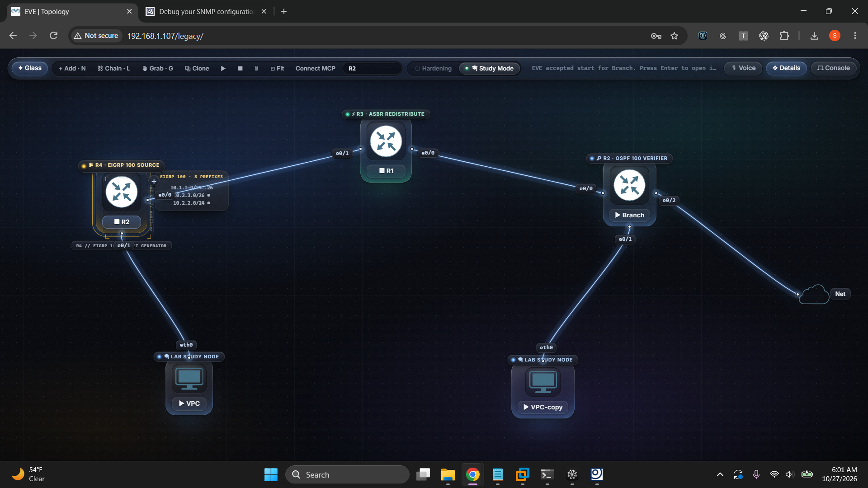This screenshot has width=868, height=488.
Task: Click the R4 · EIGRP 100 SOURCE badge
Action: coord(122,165)
